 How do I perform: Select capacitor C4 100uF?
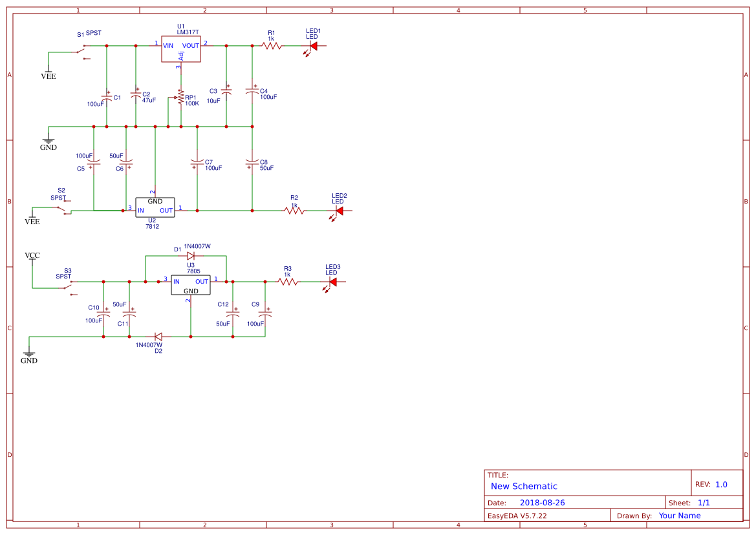click(252, 92)
